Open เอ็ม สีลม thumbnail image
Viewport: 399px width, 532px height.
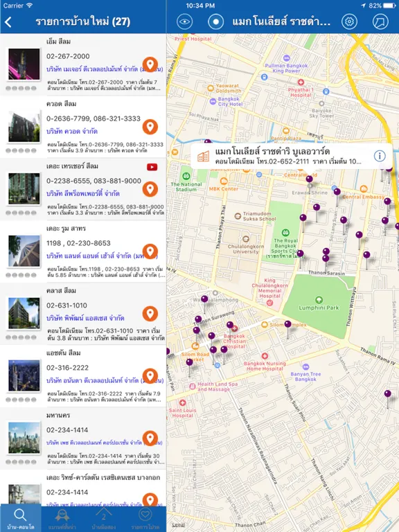24,64
